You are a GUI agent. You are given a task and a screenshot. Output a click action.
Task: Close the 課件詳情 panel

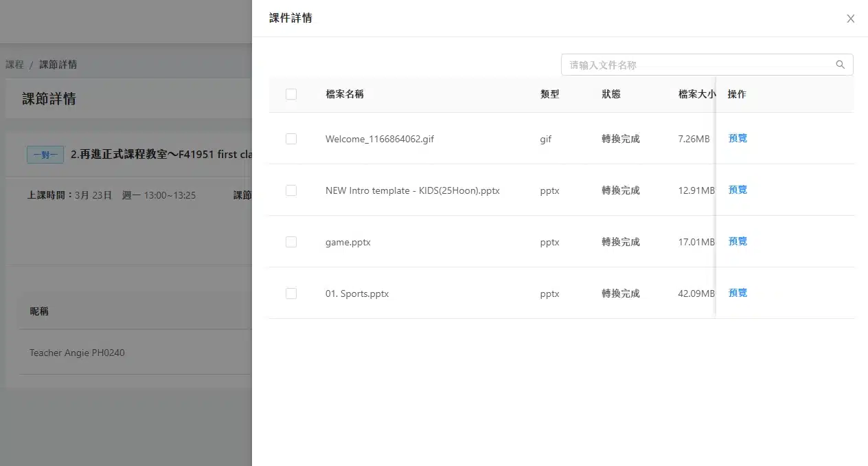[x=850, y=19]
